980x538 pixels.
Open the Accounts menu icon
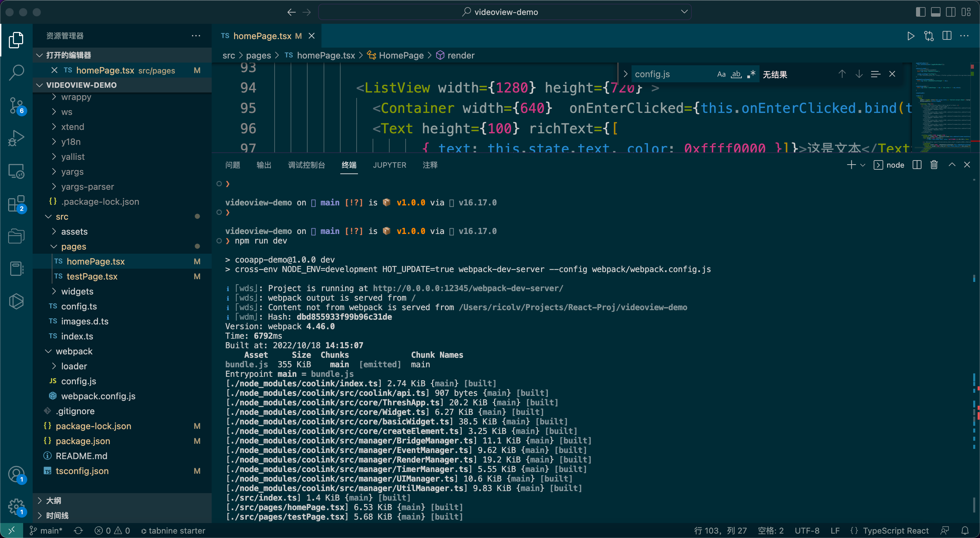(16, 474)
